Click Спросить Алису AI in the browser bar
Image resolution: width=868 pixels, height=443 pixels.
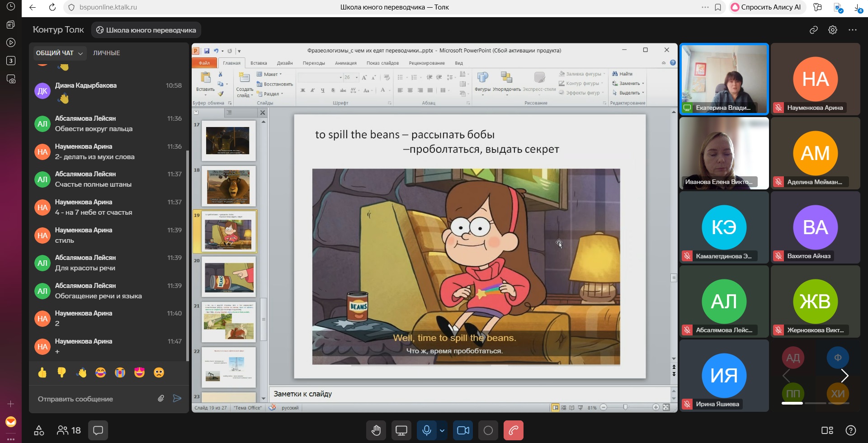[766, 7]
